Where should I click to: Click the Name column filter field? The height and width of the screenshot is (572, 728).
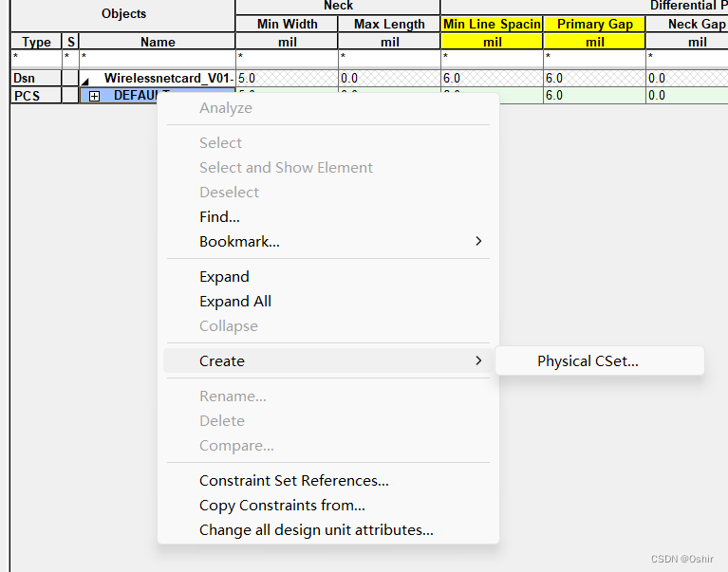tap(158, 58)
